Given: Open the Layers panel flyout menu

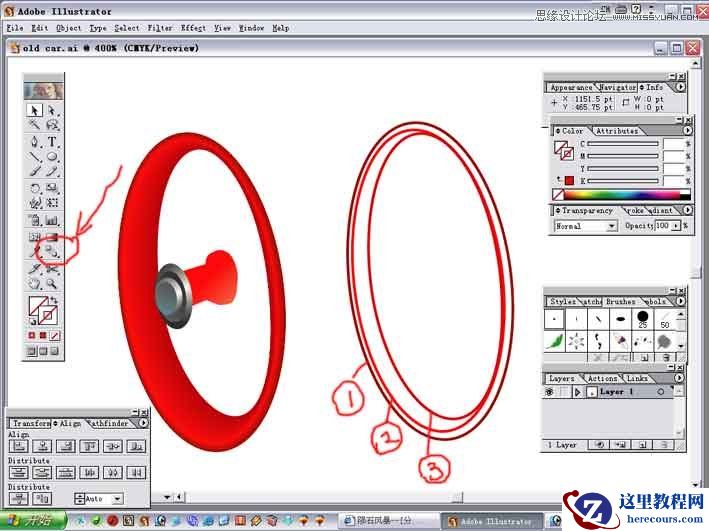Looking at the screenshot, I should (x=679, y=378).
